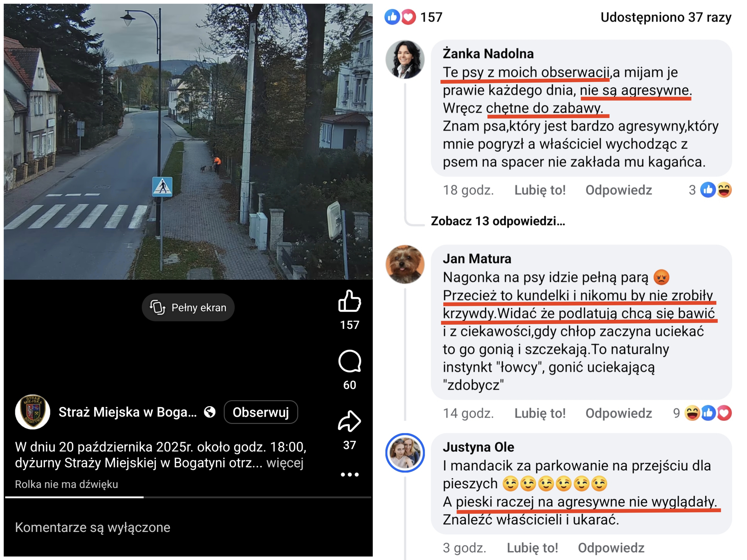Follow page with Obserwuj button
Viewport: 747px width, 560px height.
coord(261,412)
